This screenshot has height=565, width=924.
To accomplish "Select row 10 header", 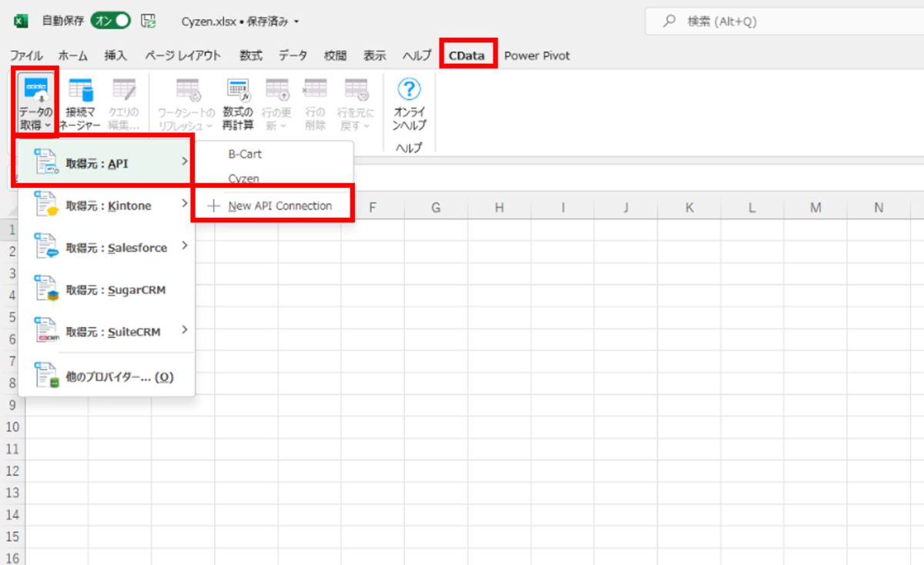I will coord(12,426).
